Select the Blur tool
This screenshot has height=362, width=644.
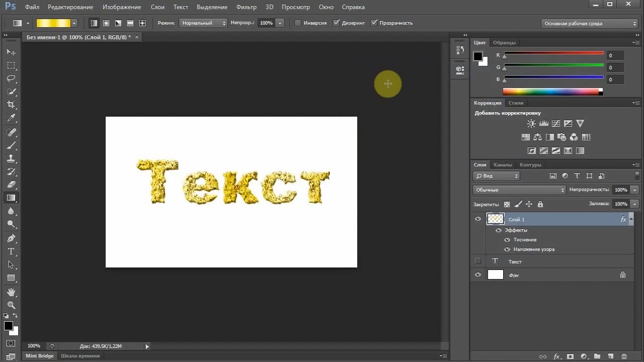(11, 211)
